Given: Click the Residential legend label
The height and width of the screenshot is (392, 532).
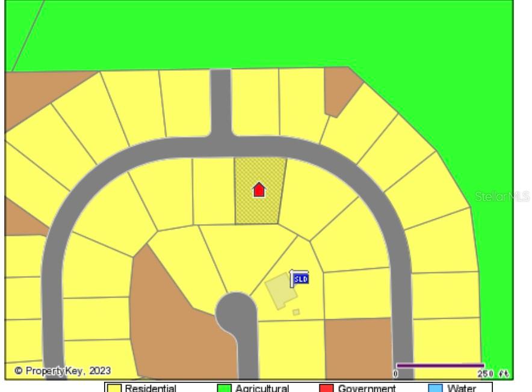Looking at the screenshot, I should [150, 388].
